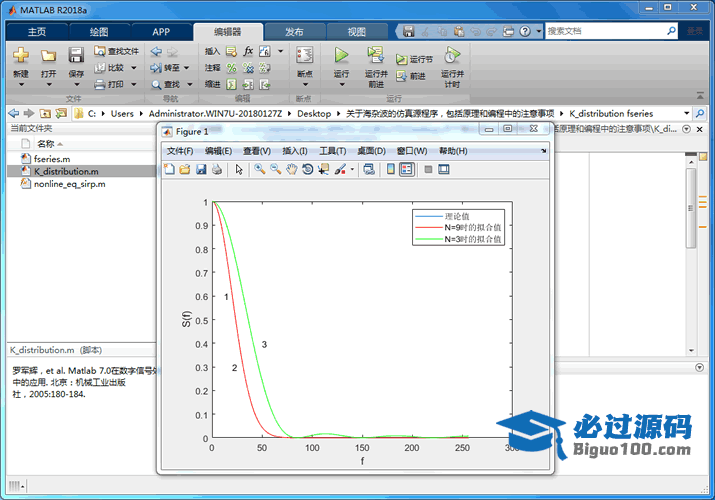Switch to the View (视图) tab

pos(357,32)
